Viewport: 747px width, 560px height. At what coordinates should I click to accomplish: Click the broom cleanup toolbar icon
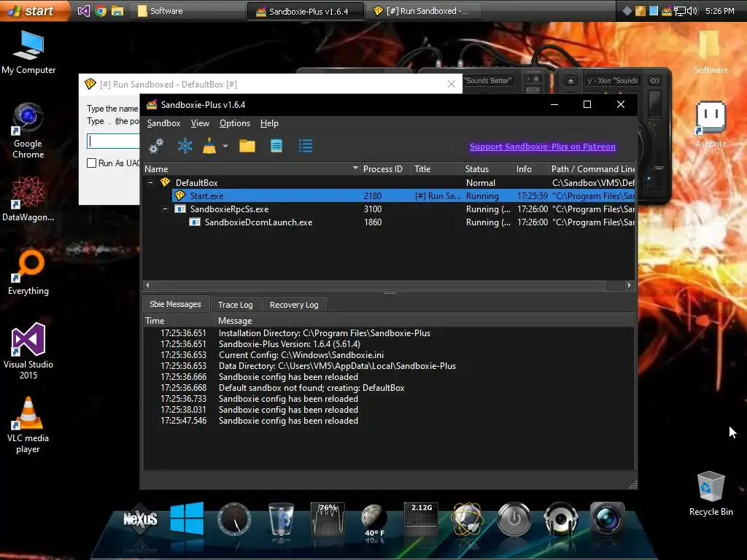(209, 146)
